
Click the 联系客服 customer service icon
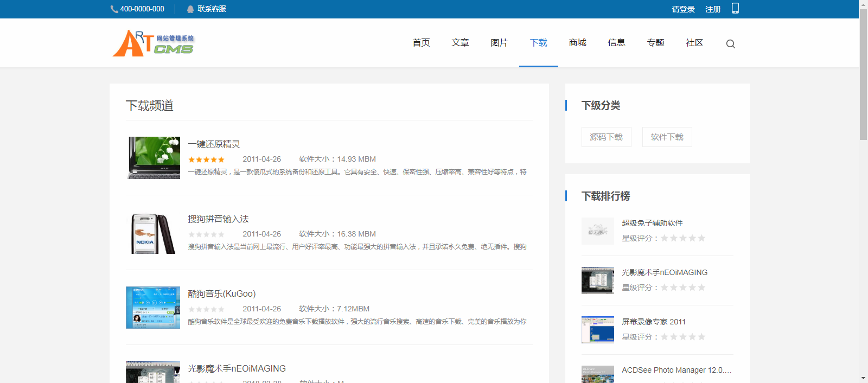click(190, 9)
